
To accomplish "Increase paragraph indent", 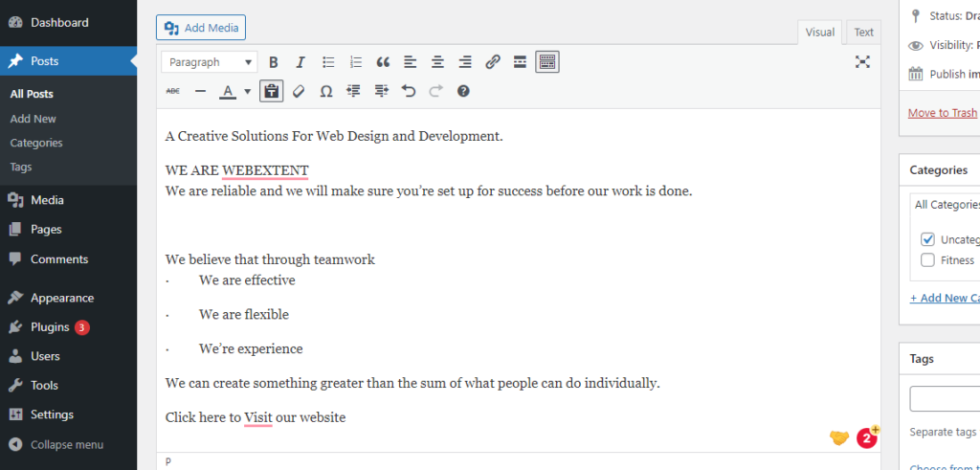I will tap(381, 91).
